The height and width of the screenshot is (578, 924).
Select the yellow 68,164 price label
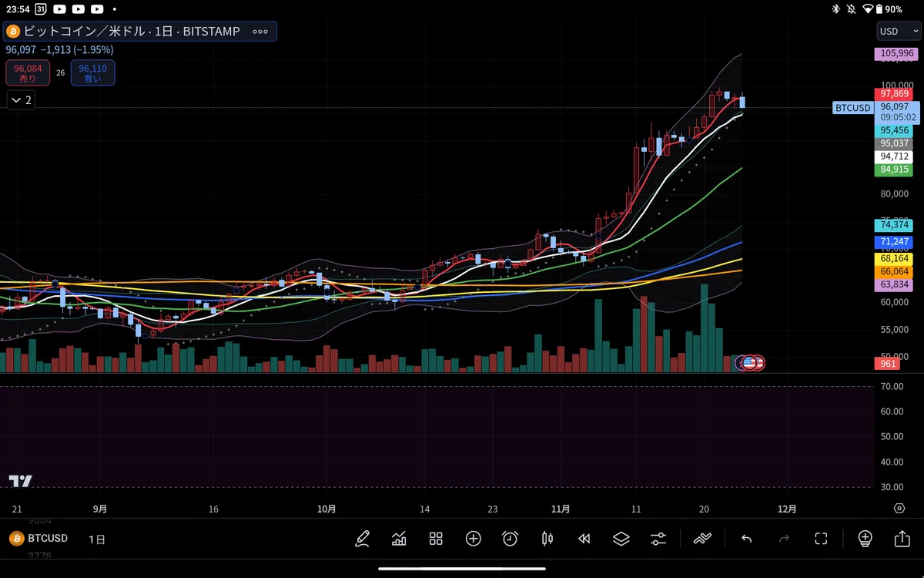[x=895, y=259]
